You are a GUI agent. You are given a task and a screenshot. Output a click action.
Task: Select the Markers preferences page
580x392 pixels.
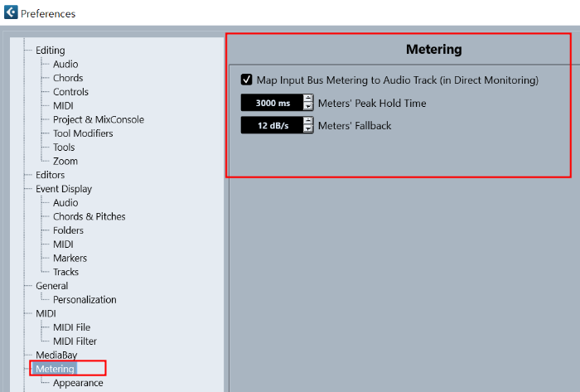[x=70, y=258]
